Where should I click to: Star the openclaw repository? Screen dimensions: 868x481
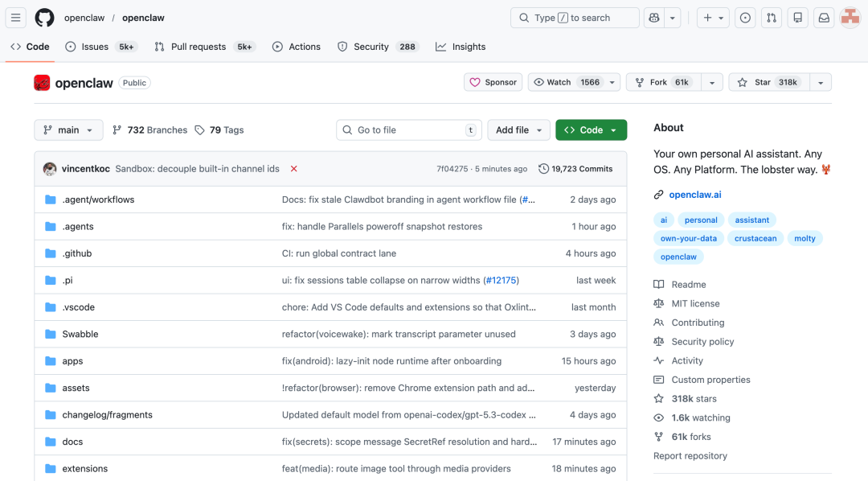coord(769,82)
